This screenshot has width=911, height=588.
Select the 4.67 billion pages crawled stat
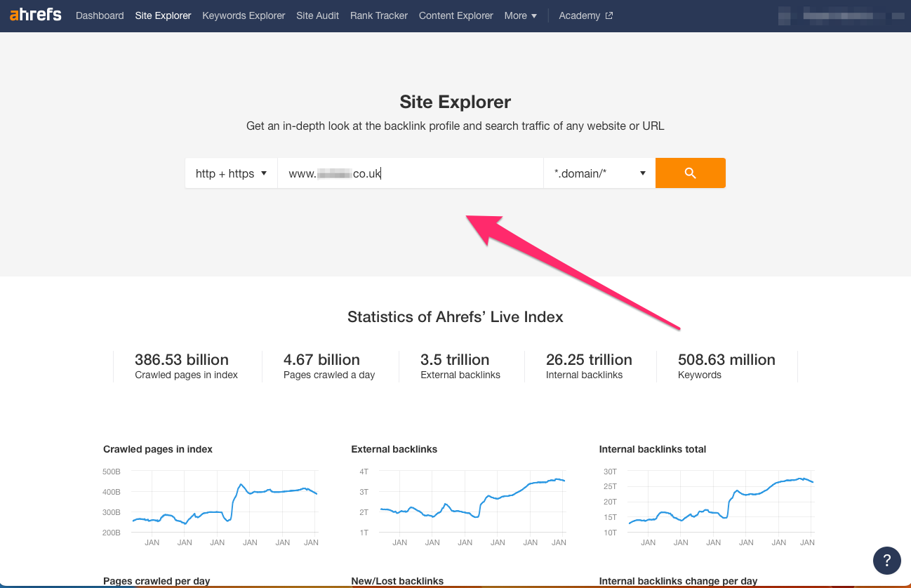pos(329,366)
